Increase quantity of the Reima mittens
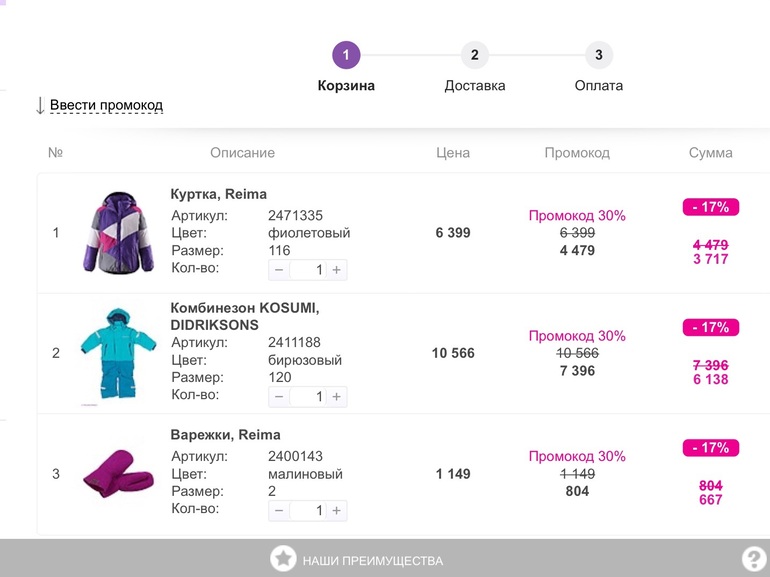770x577 pixels. pyautogui.click(x=337, y=511)
